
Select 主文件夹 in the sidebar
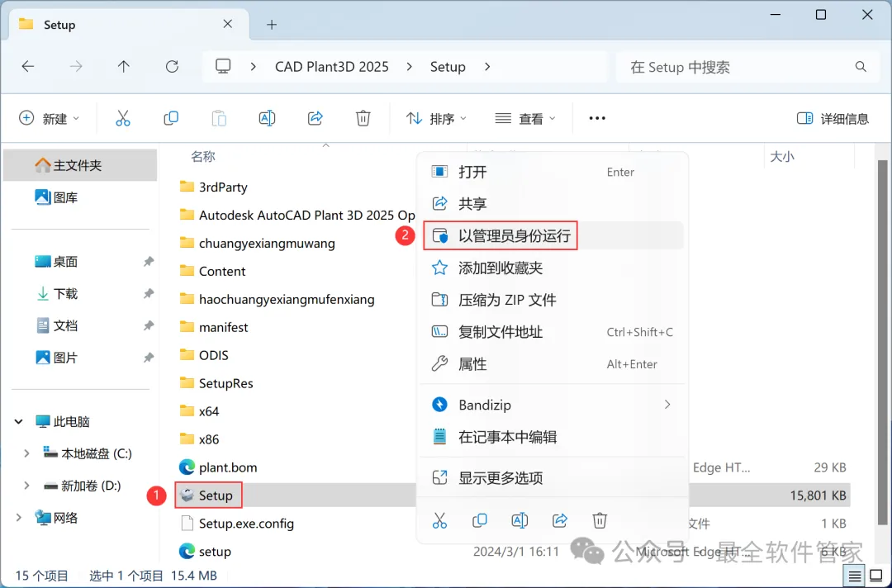point(79,165)
